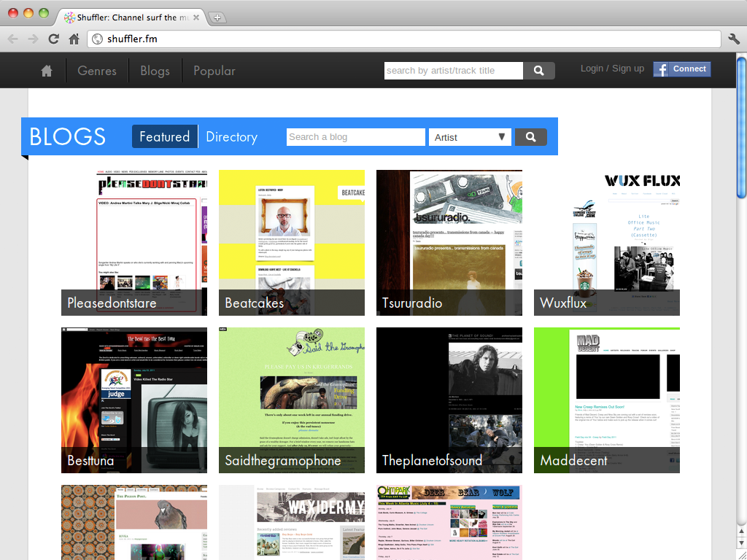
Task: Open the Maddecent blog thumbnail
Action: 607,400
